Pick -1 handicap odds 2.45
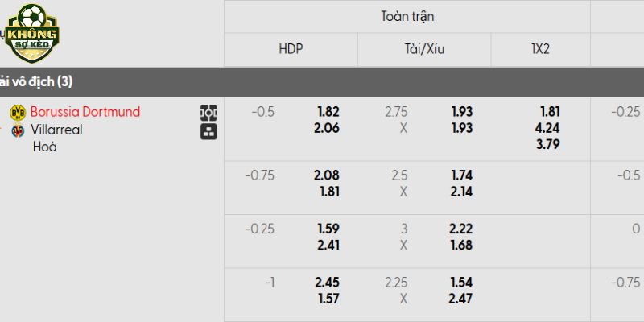 [x=328, y=283]
